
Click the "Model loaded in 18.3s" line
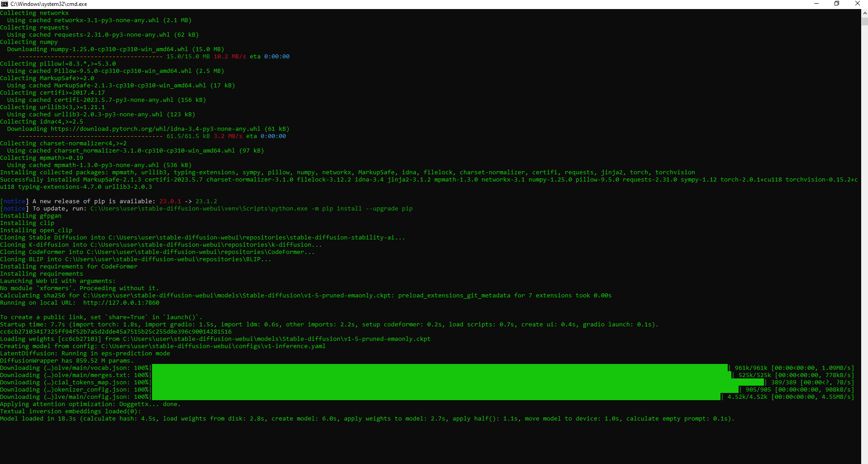[x=367, y=419]
